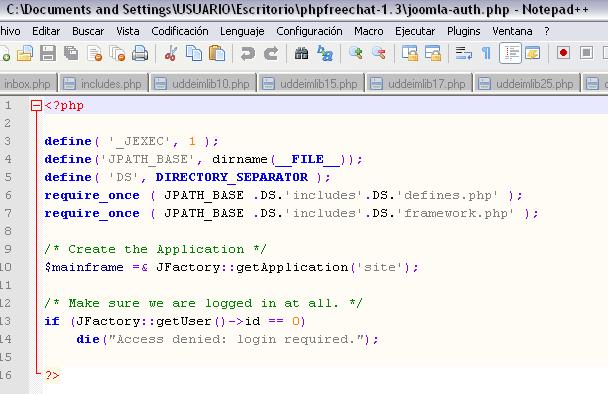Copy selection using the Copy icon

194,53
